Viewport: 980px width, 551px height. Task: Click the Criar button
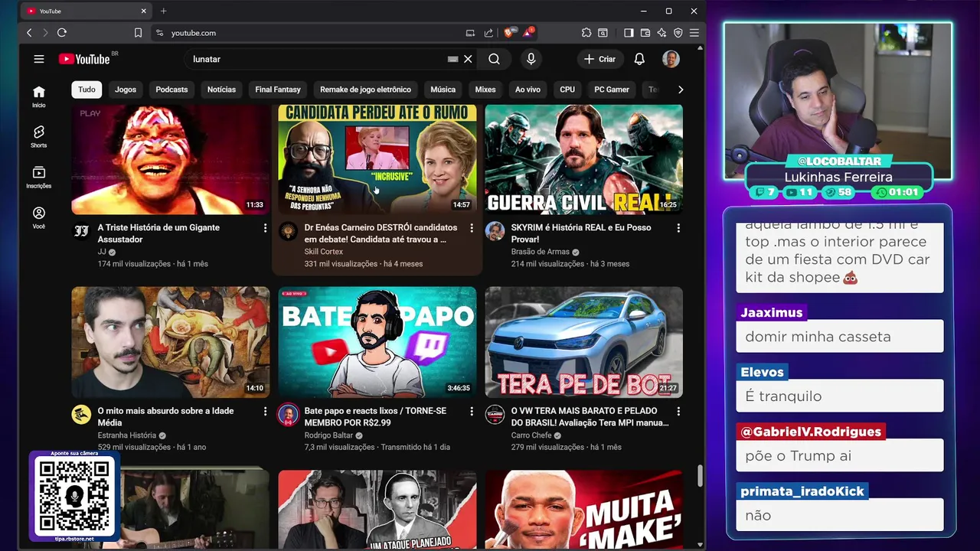point(599,59)
